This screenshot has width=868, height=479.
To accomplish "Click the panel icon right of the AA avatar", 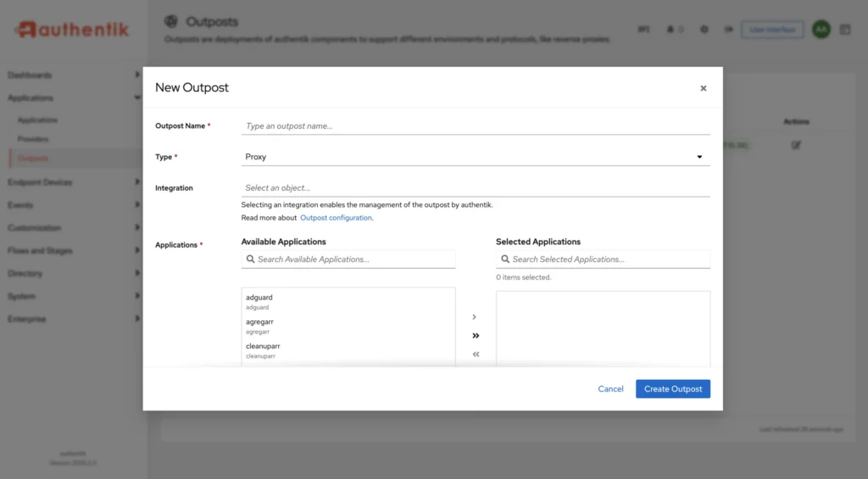I will [x=845, y=30].
